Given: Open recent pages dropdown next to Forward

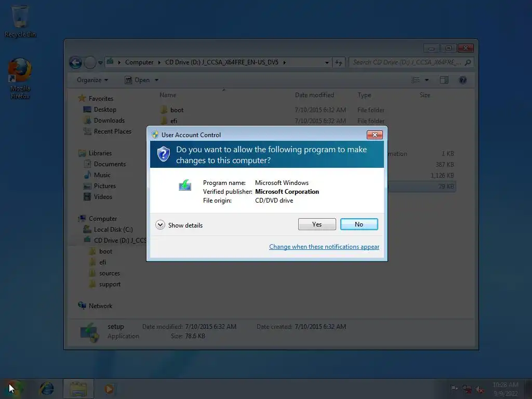Looking at the screenshot, I should [x=100, y=62].
